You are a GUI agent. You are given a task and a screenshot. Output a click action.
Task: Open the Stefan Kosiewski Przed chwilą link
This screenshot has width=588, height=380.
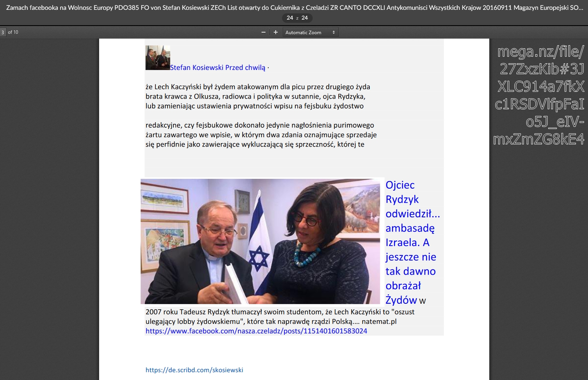[x=218, y=68]
